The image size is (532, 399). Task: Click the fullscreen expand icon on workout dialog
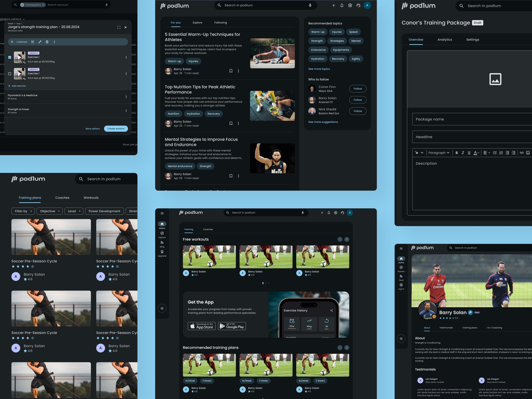pos(119,27)
